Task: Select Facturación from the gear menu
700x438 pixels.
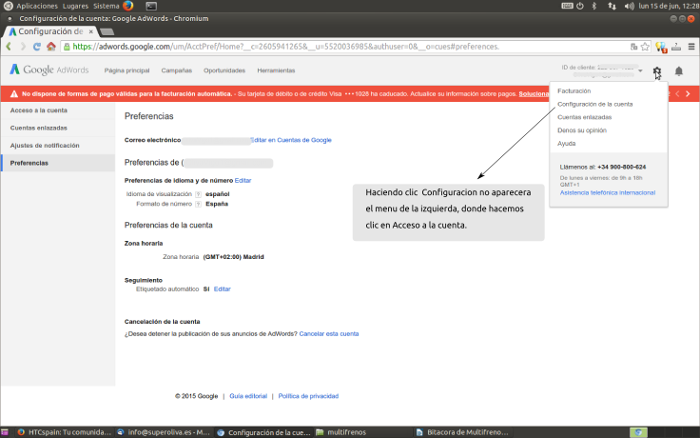Action: 574,91
